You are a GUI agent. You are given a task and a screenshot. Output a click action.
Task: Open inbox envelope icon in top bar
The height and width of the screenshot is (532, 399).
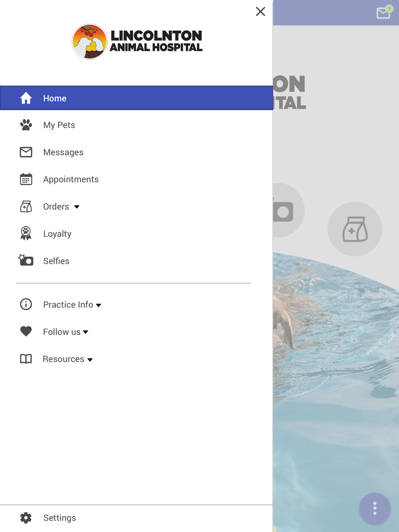point(383,14)
